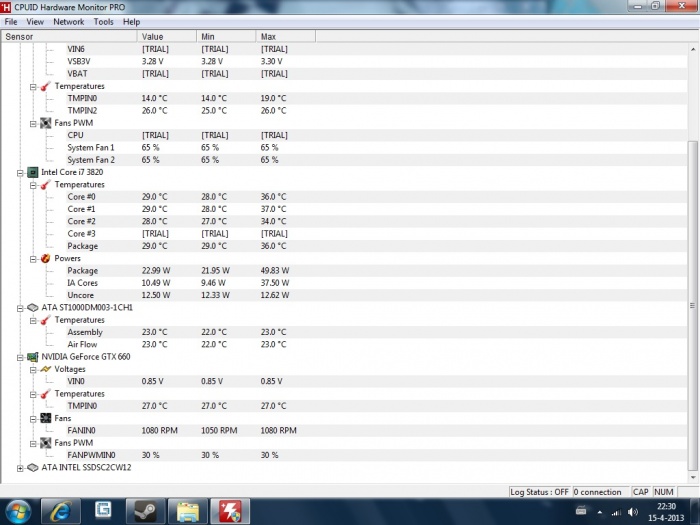Open the Tools menu
The height and width of the screenshot is (525, 700).
point(103,22)
